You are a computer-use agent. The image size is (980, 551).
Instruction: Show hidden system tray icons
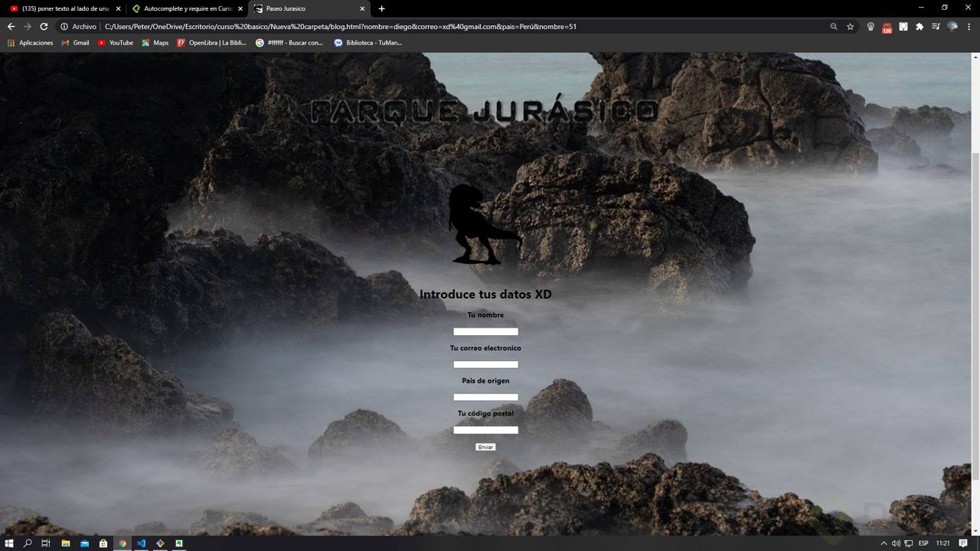(x=884, y=543)
